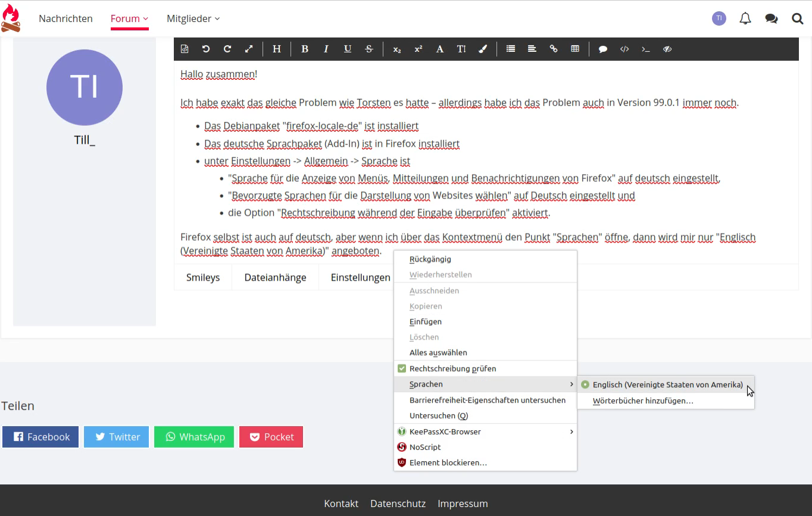Switch to the Dateianhänge tab

(275, 278)
